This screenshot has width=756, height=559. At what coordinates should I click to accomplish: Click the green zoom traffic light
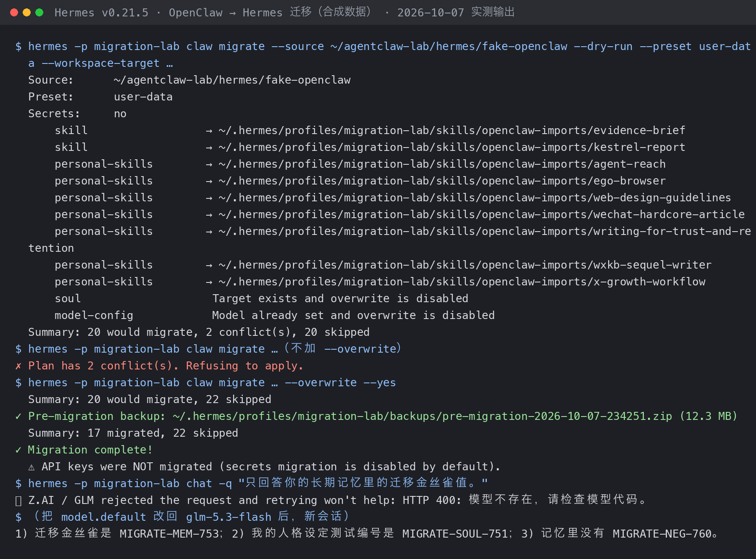coord(39,13)
